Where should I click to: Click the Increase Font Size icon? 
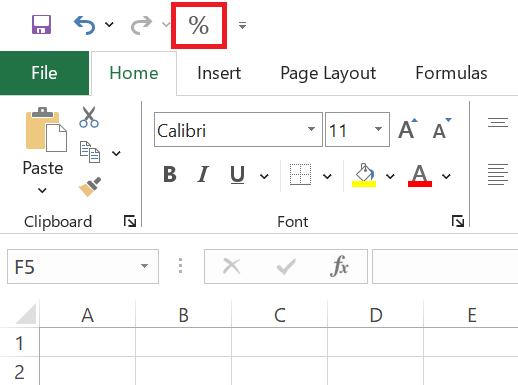(408, 129)
